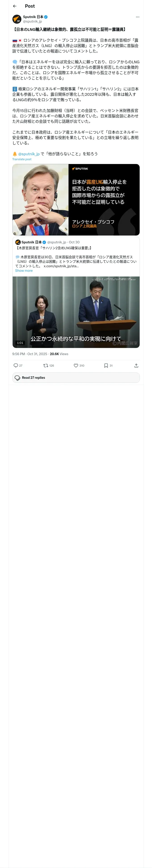Share the post via the upload icon
This screenshot has width=152, height=868.
pos(136,365)
